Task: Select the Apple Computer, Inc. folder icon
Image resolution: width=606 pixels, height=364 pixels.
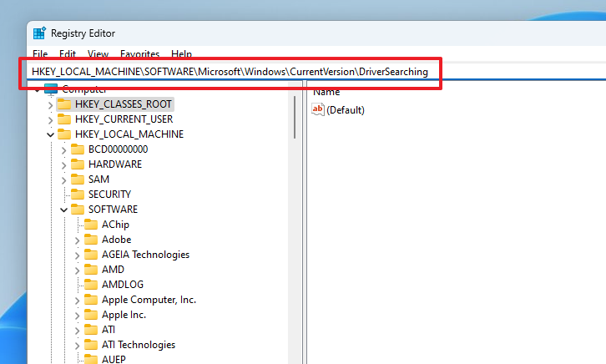Action: click(x=91, y=300)
